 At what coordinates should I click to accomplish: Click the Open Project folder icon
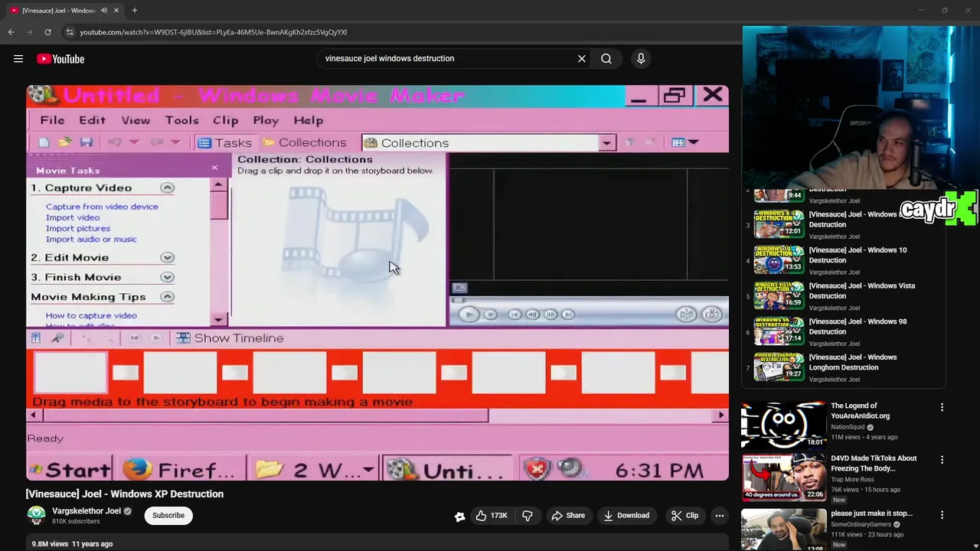pyautogui.click(x=65, y=142)
